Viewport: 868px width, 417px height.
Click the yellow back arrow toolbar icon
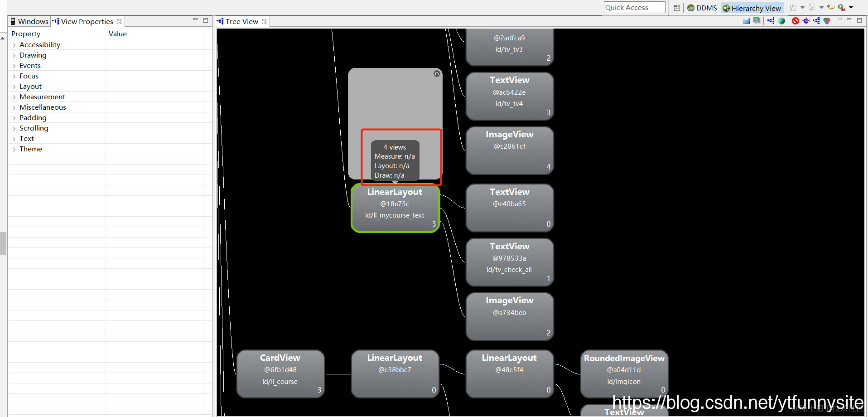click(x=831, y=8)
